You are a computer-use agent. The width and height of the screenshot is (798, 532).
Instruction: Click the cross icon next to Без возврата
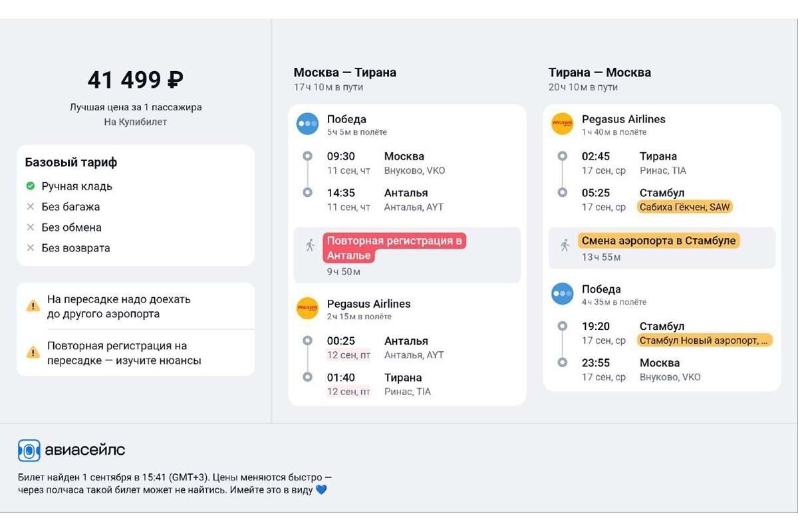click(x=30, y=248)
